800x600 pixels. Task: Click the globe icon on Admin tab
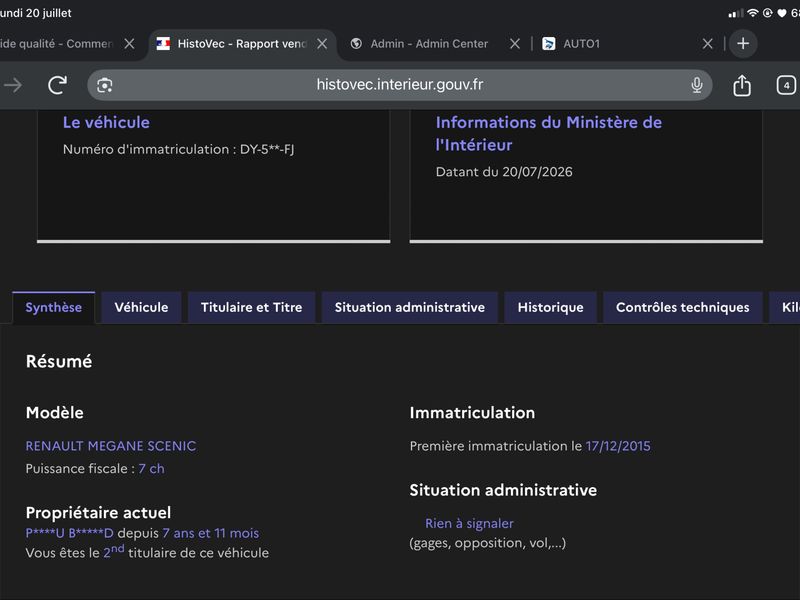[356, 44]
